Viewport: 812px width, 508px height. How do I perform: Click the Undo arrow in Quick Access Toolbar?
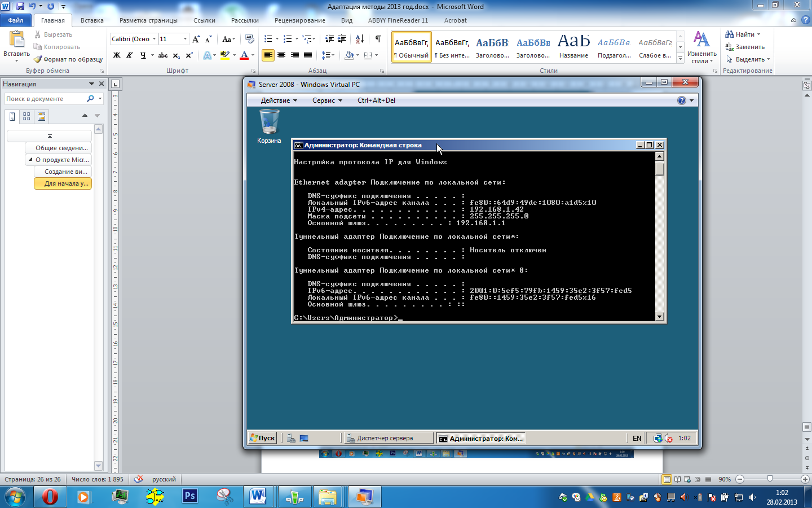33,6
